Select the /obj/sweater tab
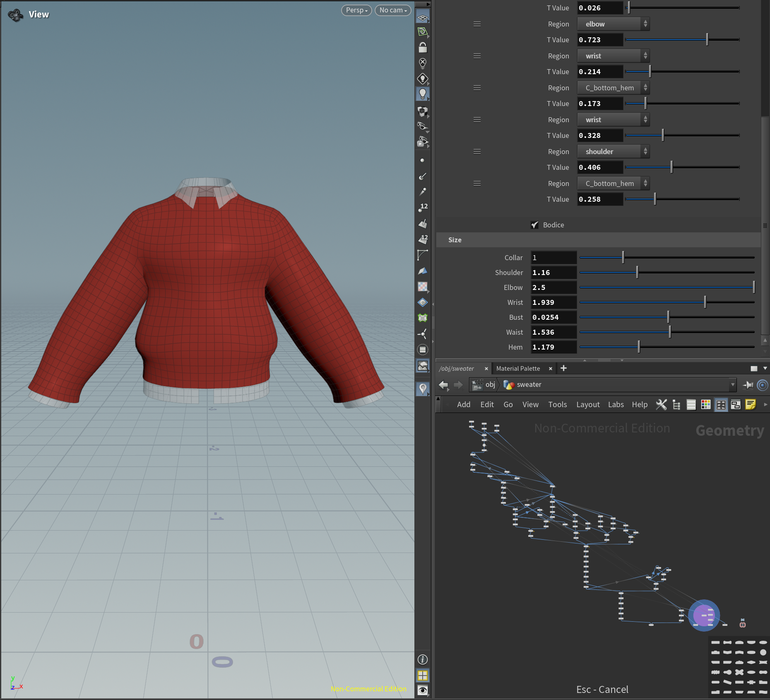 pyautogui.click(x=456, y=369)
